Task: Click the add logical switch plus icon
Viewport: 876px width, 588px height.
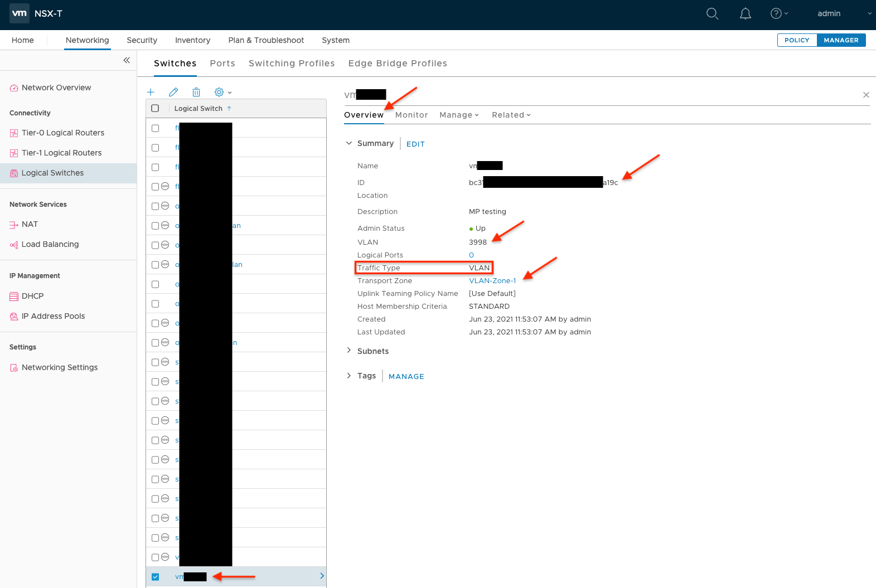Action: click(151, 92)
